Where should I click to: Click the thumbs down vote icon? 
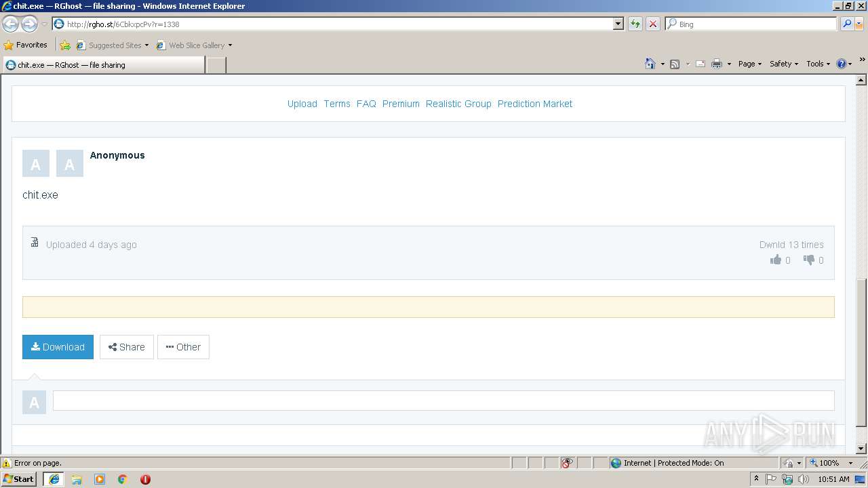(809, 260)
